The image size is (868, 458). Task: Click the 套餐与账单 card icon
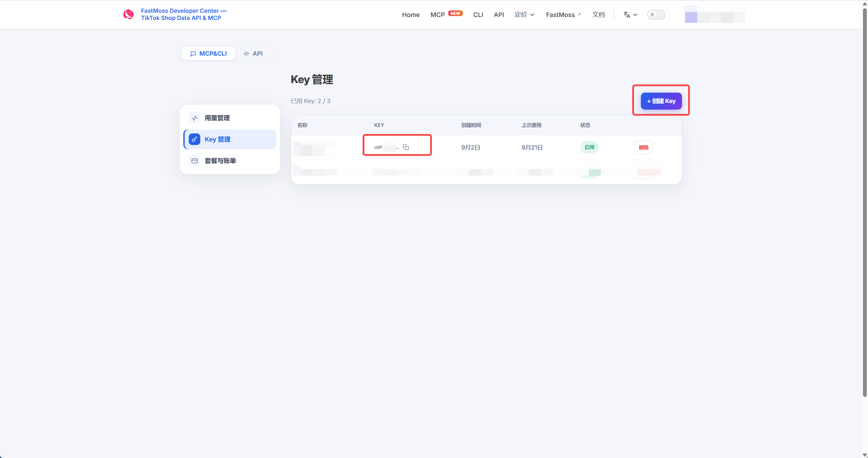click(194, 161)
